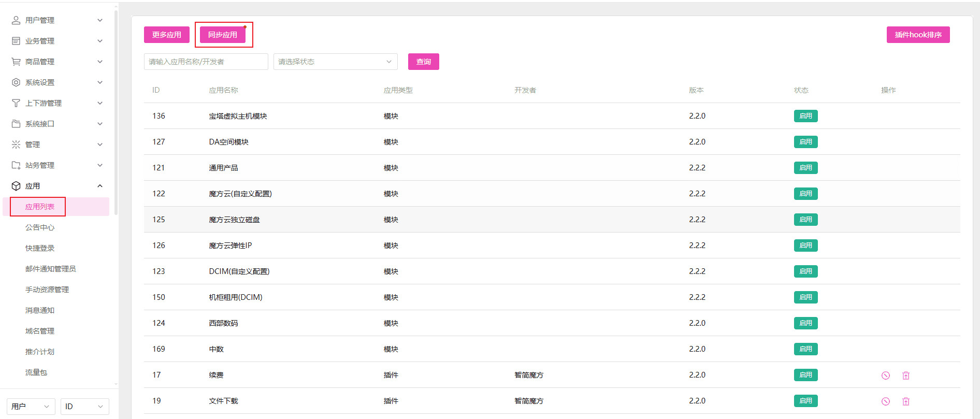The width and height of the screenshot is (980, 419).
Task: Click the 查询 search button
Action: [424, 62]
